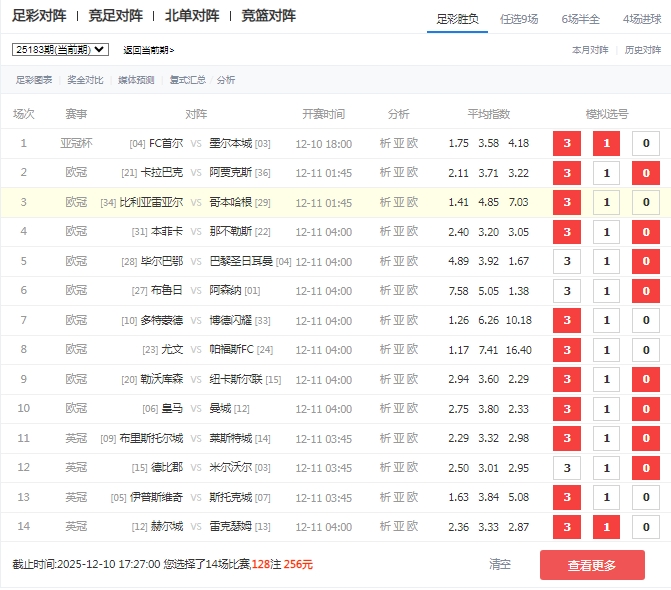
Task: Click 清空 to clear selections
Action: pyautogui.click(x=500, y=565)
